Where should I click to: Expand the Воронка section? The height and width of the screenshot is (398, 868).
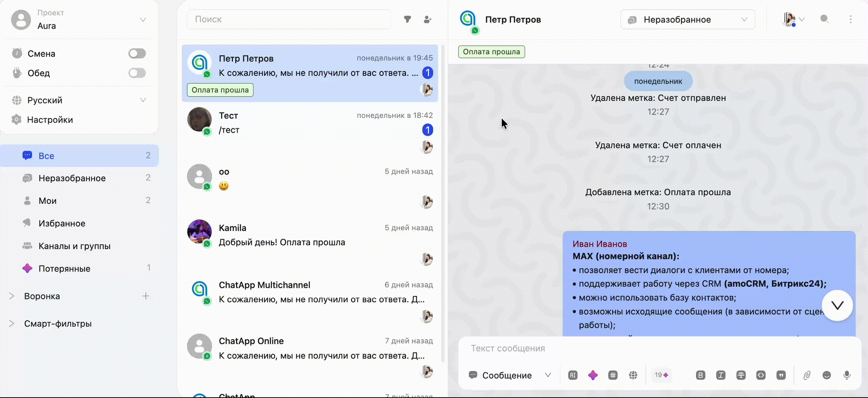point(11,296)
